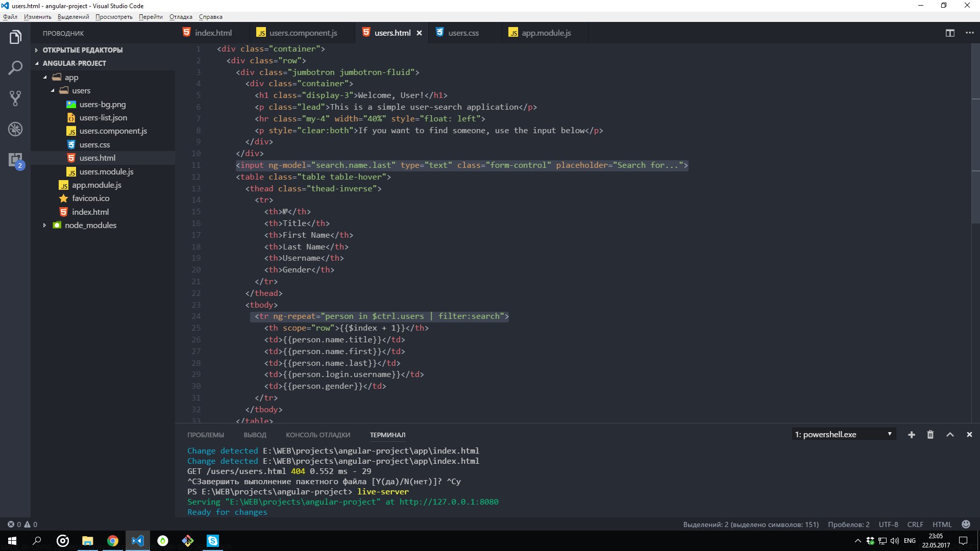Open users-list.json in the file tree
The height and width of the screenshot is (551, 980).
pyautogui.click(x=103, y=118)
